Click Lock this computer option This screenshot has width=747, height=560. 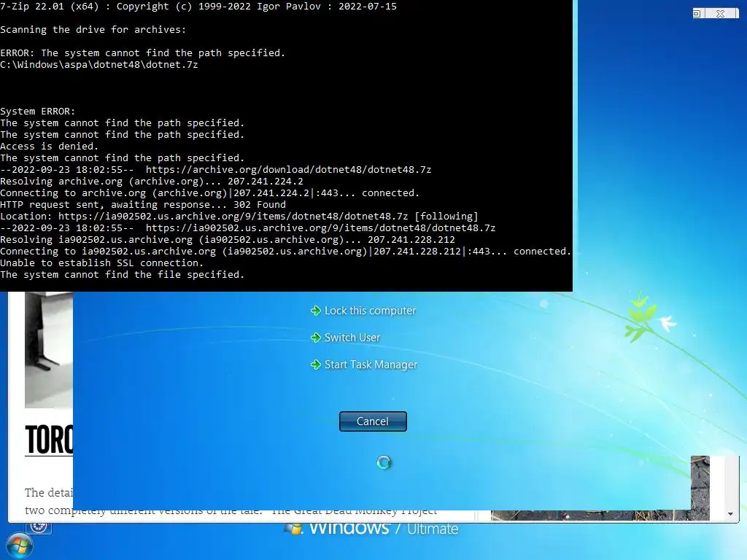[363, 311]
